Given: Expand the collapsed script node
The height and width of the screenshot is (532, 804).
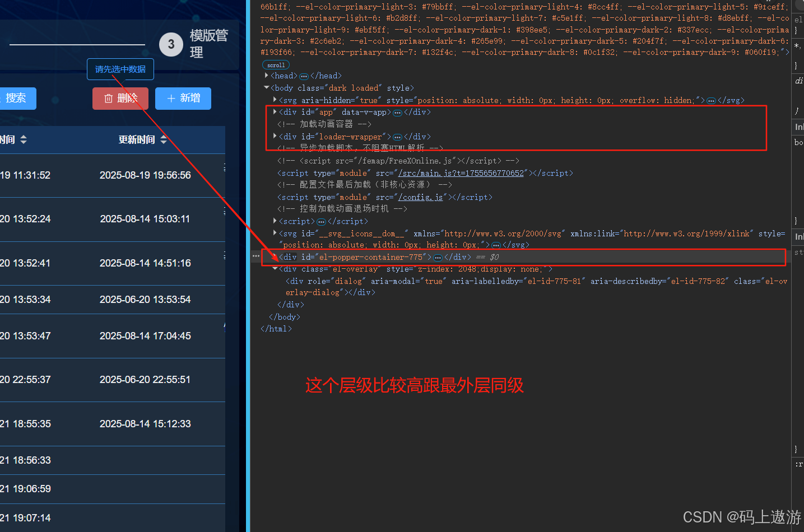Looking at the screenshot, I should 275,221.
